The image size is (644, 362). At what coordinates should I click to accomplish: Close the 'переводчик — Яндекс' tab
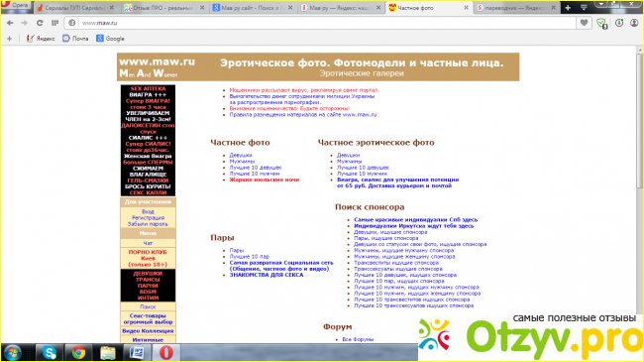(x=553, y=8)
